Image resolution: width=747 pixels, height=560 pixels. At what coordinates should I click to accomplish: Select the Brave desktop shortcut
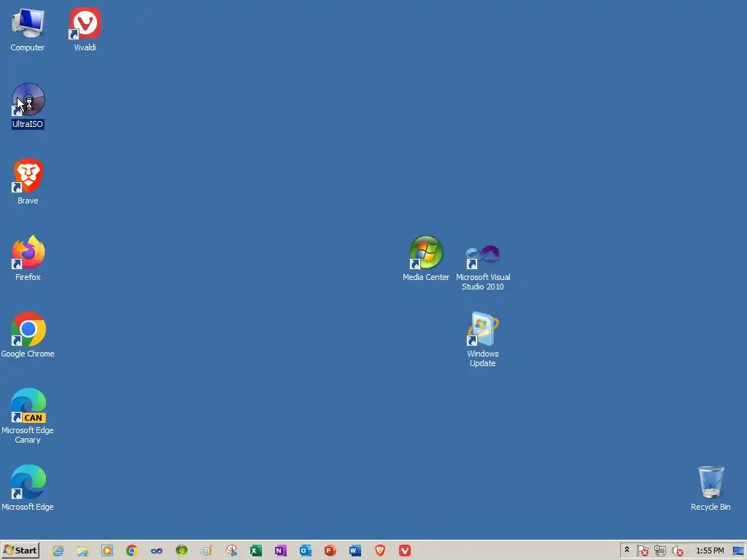[28, 182]
